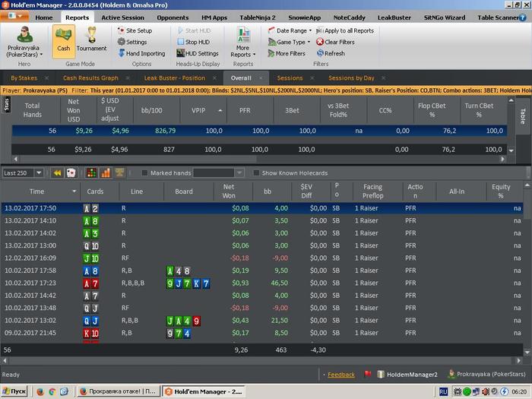Click the Feedback link
This screenshot has height=399, width=532.
pyautogui.click(x=341, y=375)
